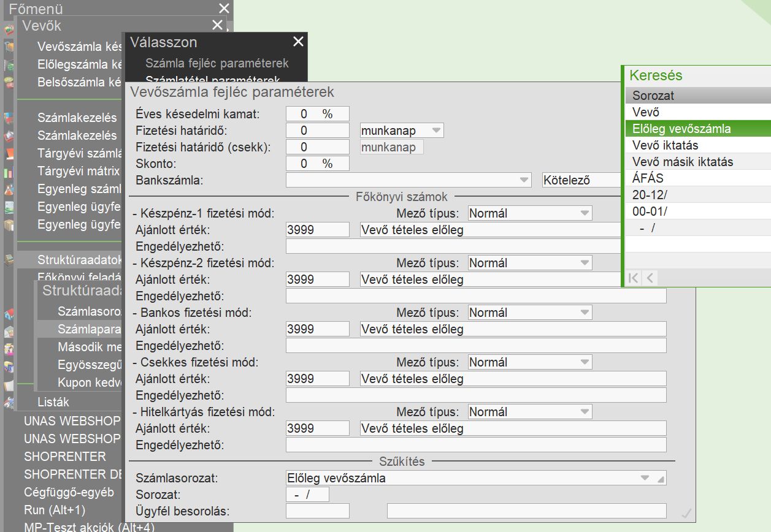Close the Vevők menu panel
Image resolution: width=771 pixels, height=532 pixels.
click(x=217, y=25)
